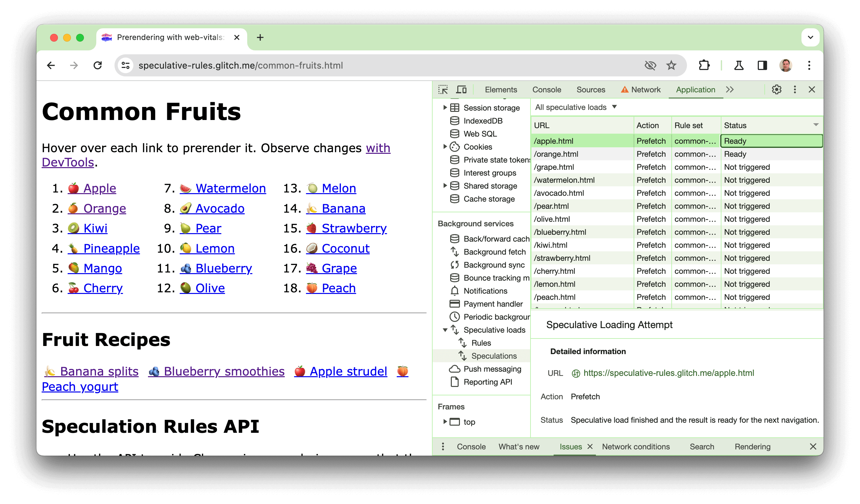
Task: Open the apple.html URL link
Action: (667, 373)
